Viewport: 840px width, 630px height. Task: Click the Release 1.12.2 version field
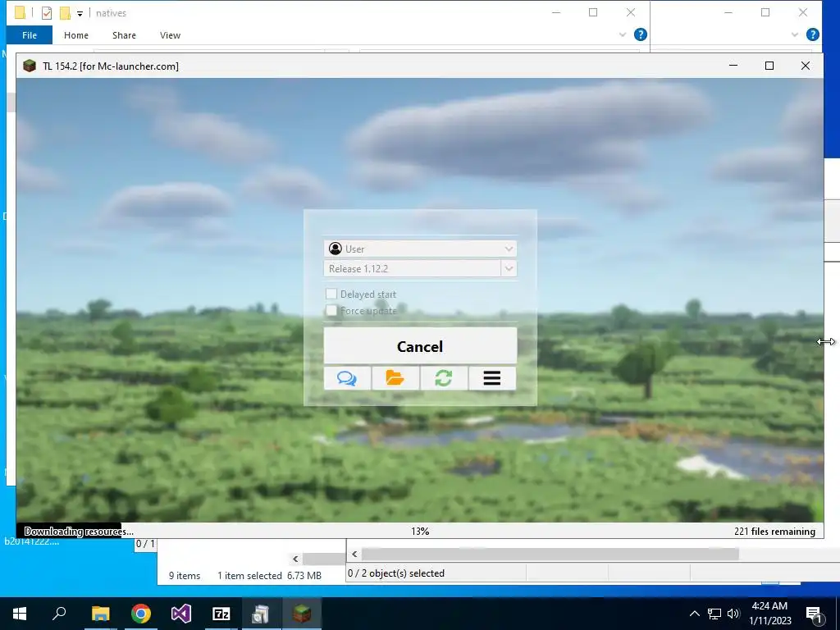coord(413,268)
